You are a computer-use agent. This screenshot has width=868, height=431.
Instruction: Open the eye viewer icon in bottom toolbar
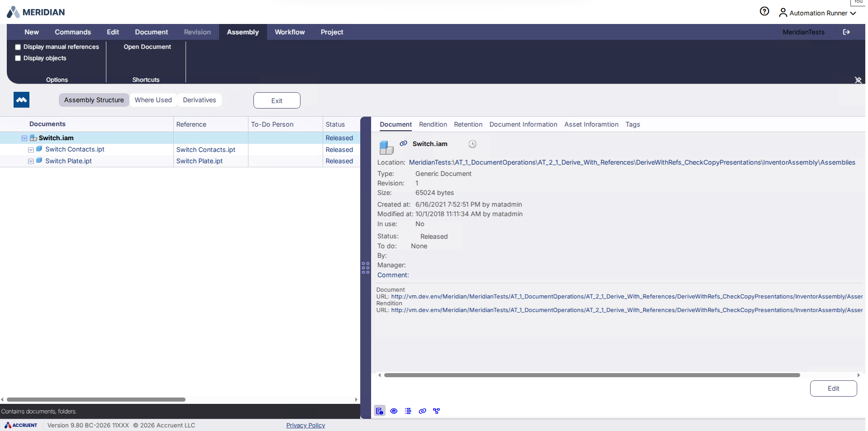[x=394, y=411]
